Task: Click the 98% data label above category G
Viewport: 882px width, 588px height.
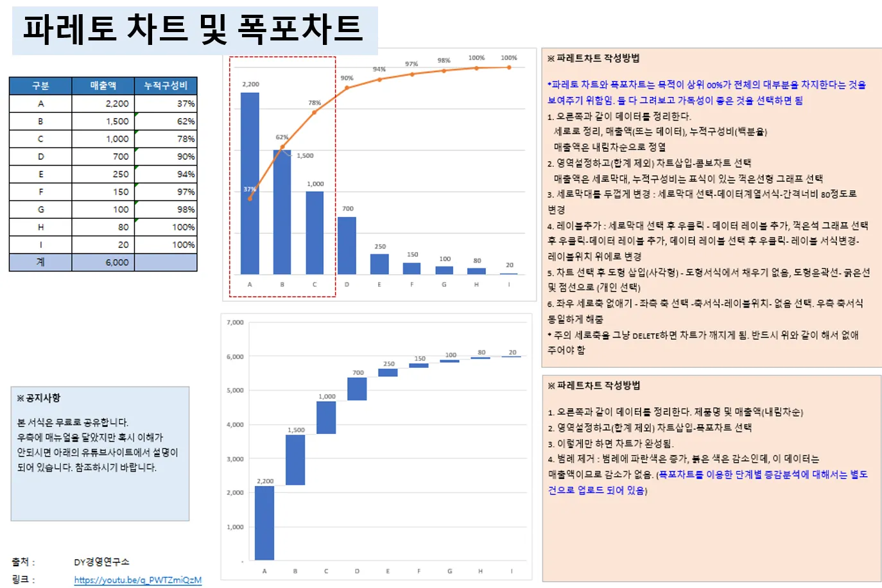Action: (443, 58)
